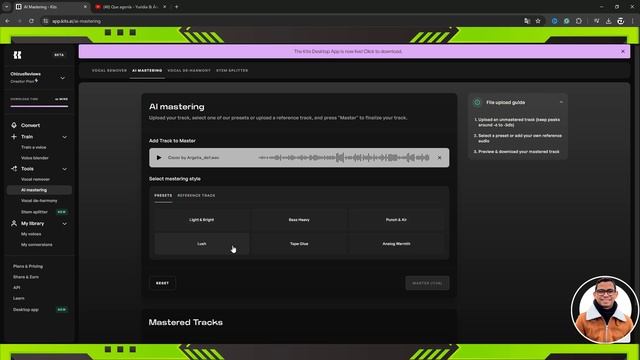This screenshot has width=640, height=360.
Task: Choose the Lush preset
Action: click(x=202, y=244)
